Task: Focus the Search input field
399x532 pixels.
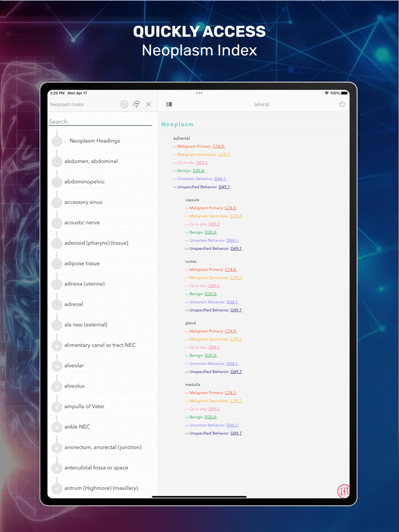Action: [100, 121]
